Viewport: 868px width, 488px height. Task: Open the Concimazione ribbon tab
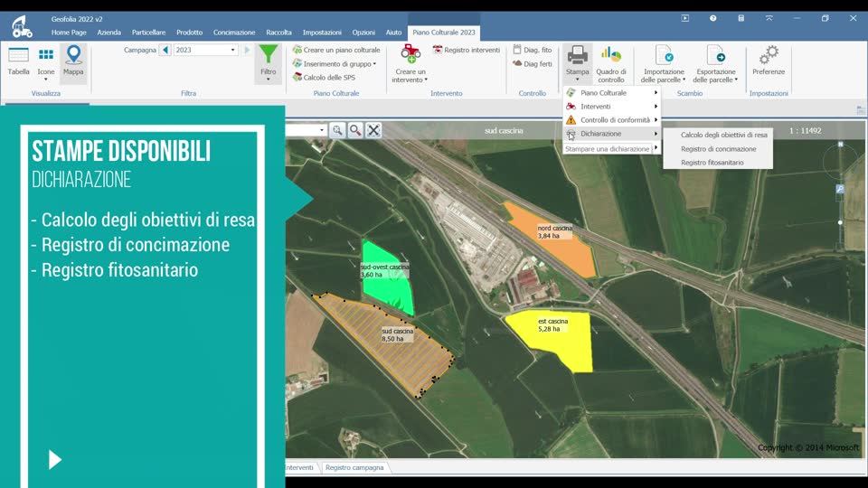(x=234, y=33)
